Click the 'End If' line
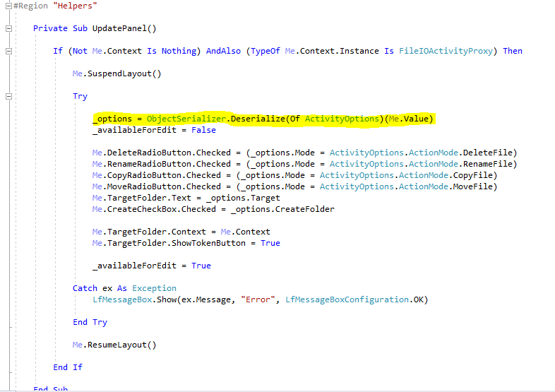The height and width of the screenshot is (392, 555). point(68,367)
